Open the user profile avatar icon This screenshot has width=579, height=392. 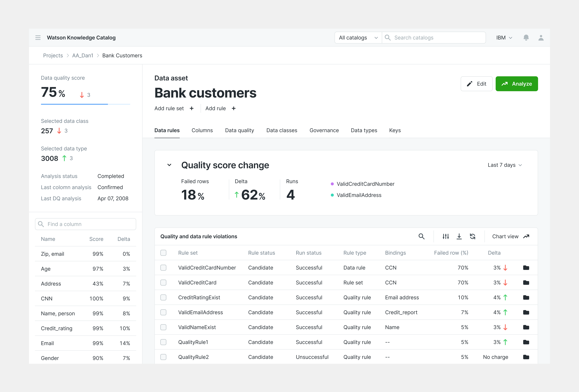pyautogui.click(x=541, y=38)
